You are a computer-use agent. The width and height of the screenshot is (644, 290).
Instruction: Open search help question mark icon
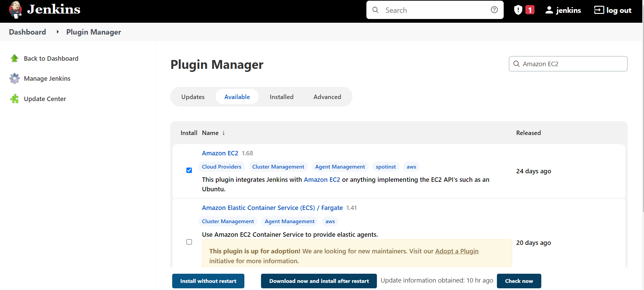tap(494, 10)
